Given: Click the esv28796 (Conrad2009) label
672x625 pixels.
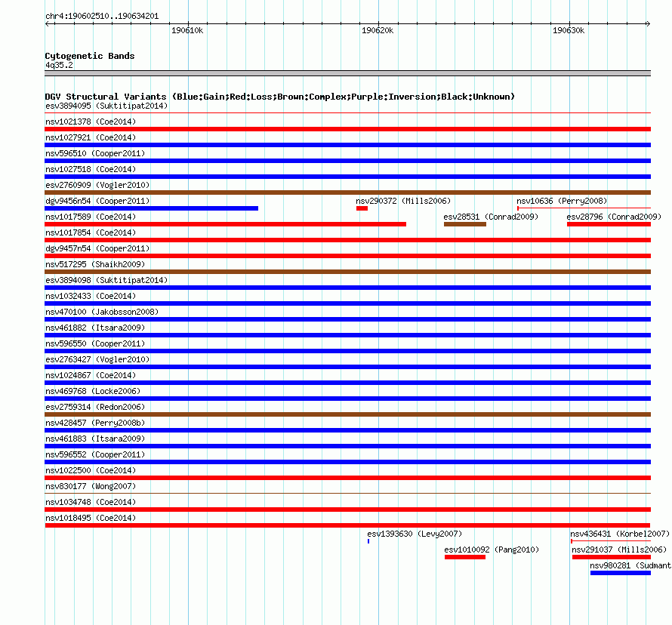Looking at the screenshot, I should 614,217.
